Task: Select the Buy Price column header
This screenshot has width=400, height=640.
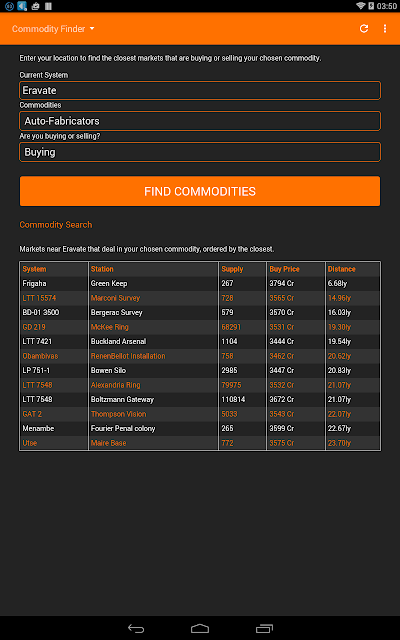Action: click(x=284, y=269)
